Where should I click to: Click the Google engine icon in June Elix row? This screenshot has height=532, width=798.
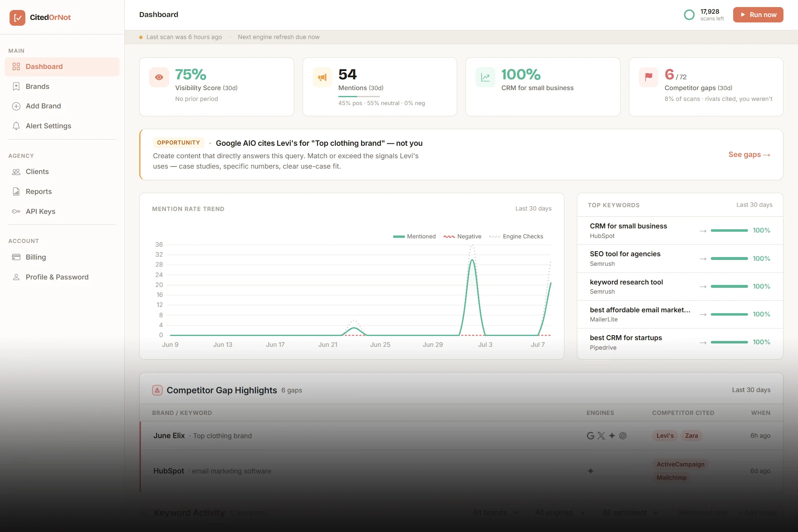[590, 436]
